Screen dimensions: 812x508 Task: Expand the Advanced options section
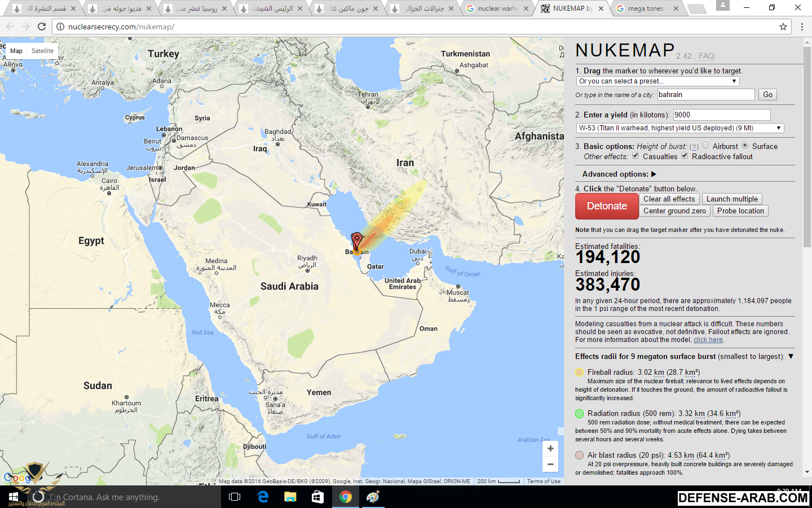(619, 174)
